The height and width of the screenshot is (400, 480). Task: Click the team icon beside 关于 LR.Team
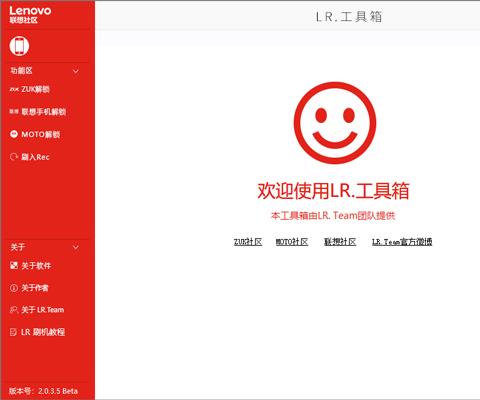tap(14, 310)
